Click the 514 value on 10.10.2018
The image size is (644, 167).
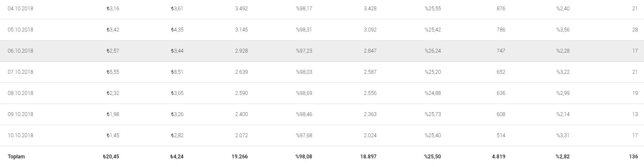(x=501, y=135)
